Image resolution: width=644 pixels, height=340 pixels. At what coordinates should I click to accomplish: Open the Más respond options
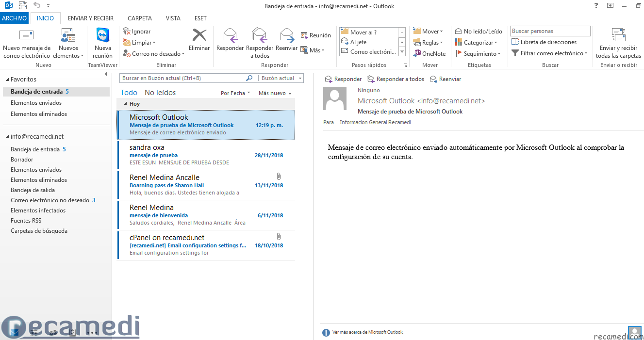(313, 50)
